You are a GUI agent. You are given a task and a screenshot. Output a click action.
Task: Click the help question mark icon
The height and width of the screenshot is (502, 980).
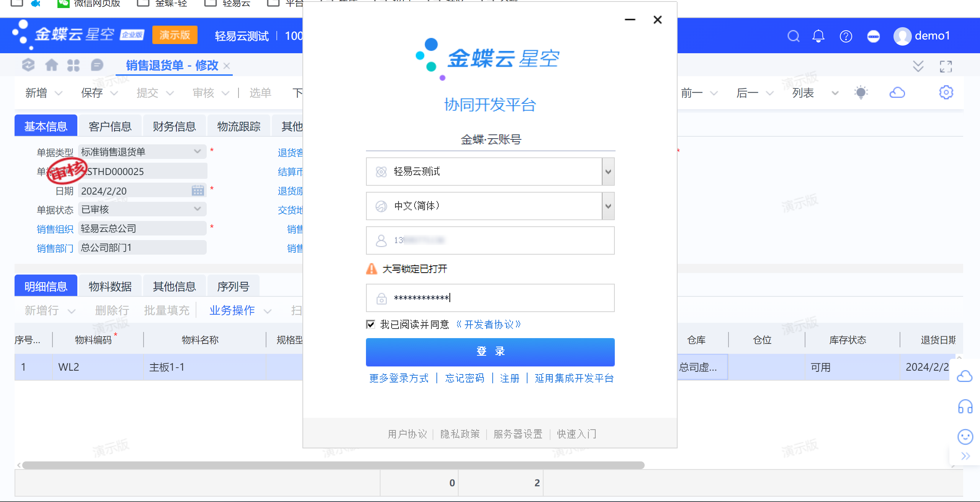point(846,36)
